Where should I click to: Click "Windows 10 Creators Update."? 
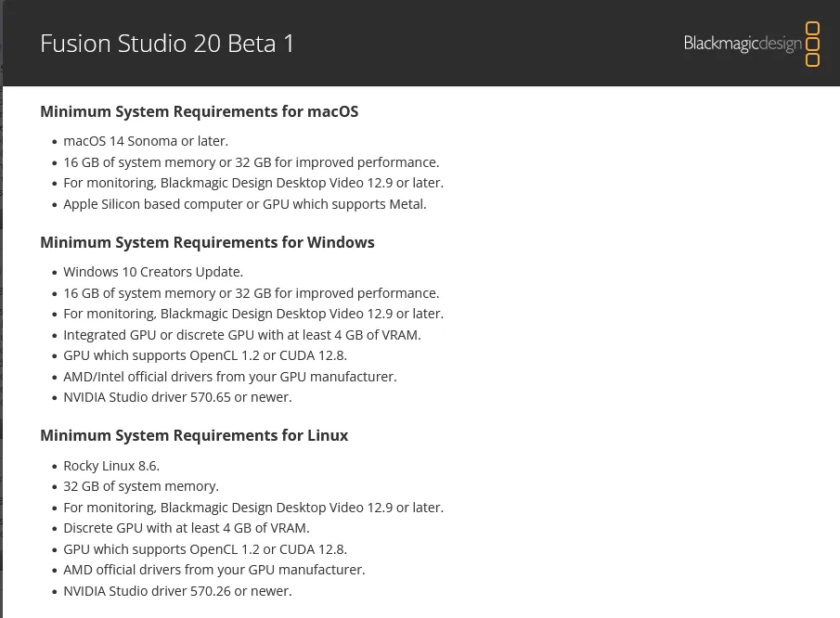[x=153, y=272]
